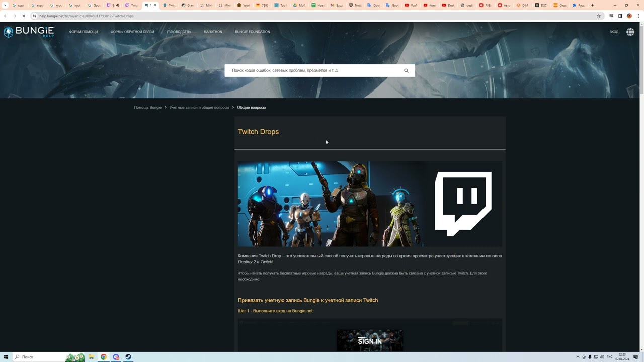The height and width of the screenshot is (362, 644).
Task: Open РУКОВОДСТВА menu item
Action: coord(179,32)
